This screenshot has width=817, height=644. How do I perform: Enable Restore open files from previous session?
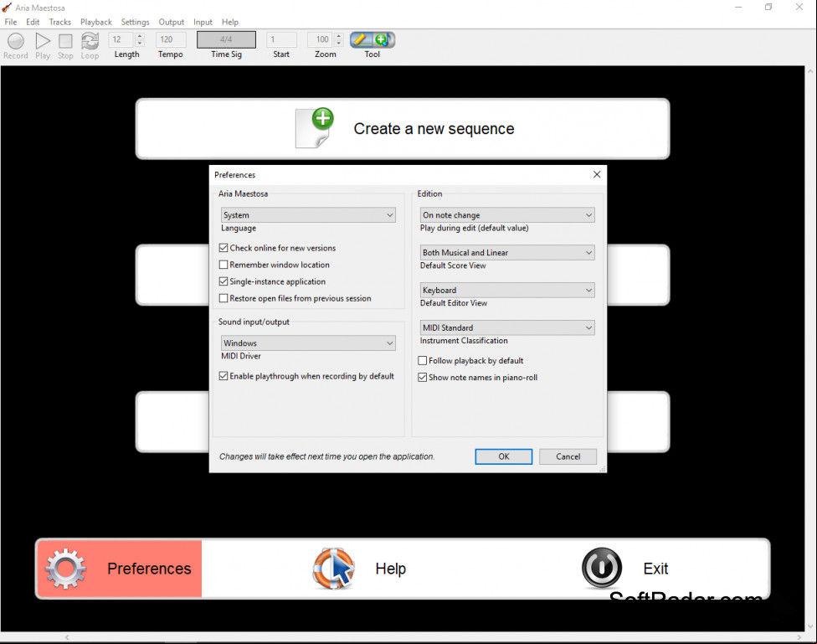click(224, 298)
